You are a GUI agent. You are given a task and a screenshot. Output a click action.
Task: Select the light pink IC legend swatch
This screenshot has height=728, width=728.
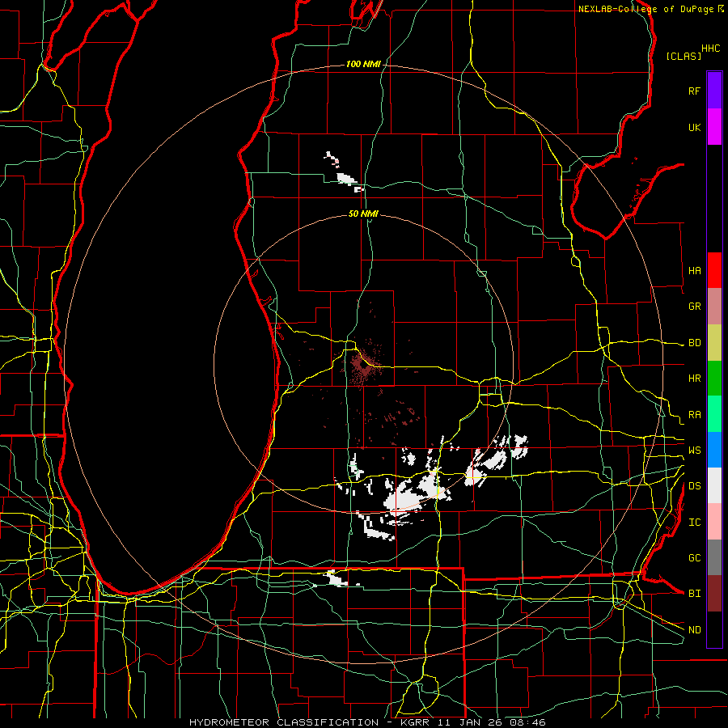tap(714, 522)
